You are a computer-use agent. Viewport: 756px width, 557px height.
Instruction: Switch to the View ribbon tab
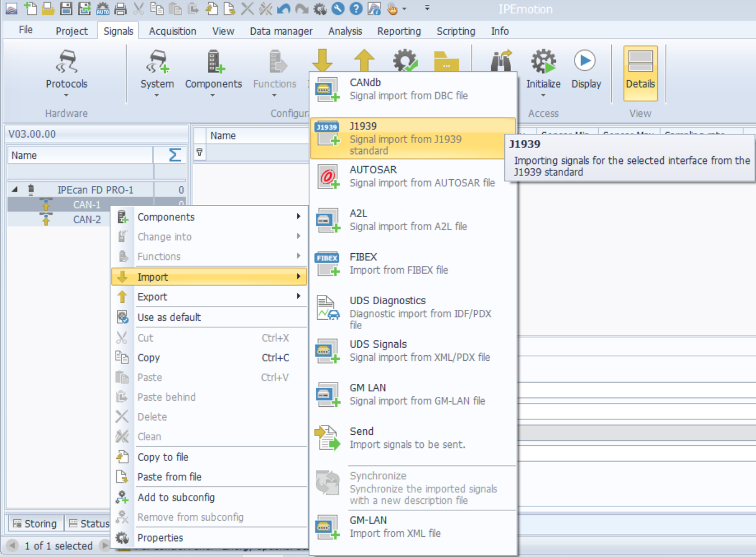click(x=223, y=31)
